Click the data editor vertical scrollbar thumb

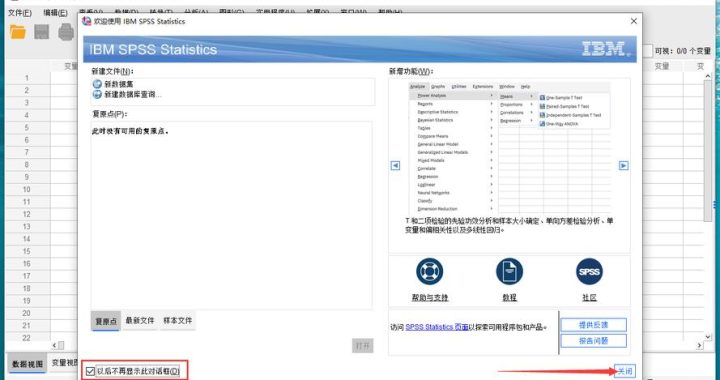click(708, 151)
